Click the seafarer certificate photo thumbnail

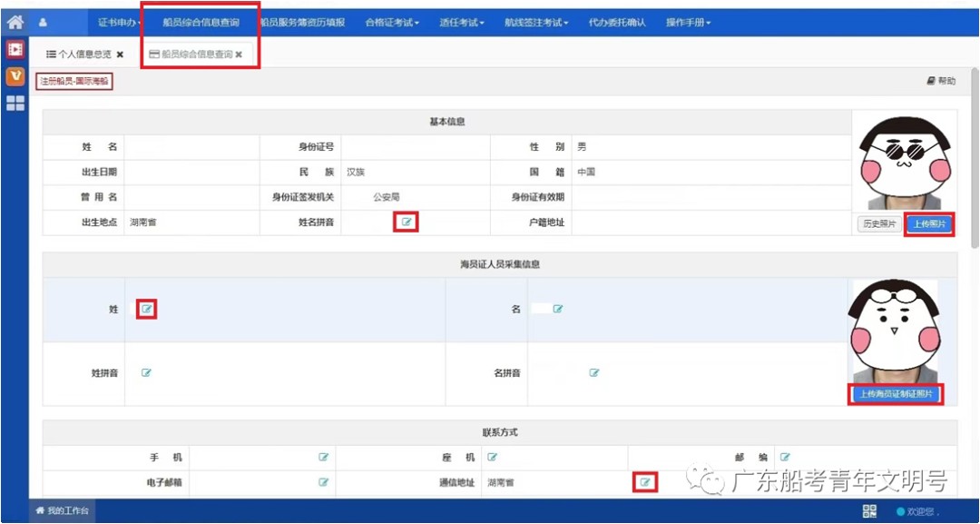tap(896, 331)
